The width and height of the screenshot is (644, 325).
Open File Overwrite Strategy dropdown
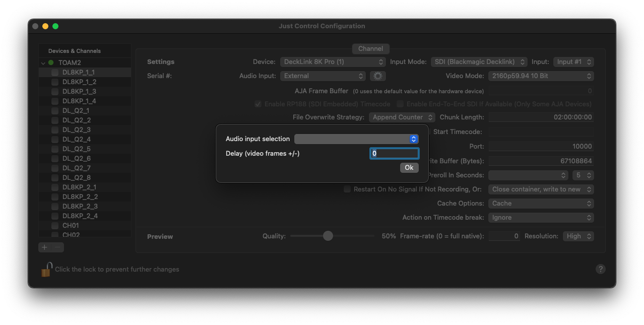coord(402,117)
